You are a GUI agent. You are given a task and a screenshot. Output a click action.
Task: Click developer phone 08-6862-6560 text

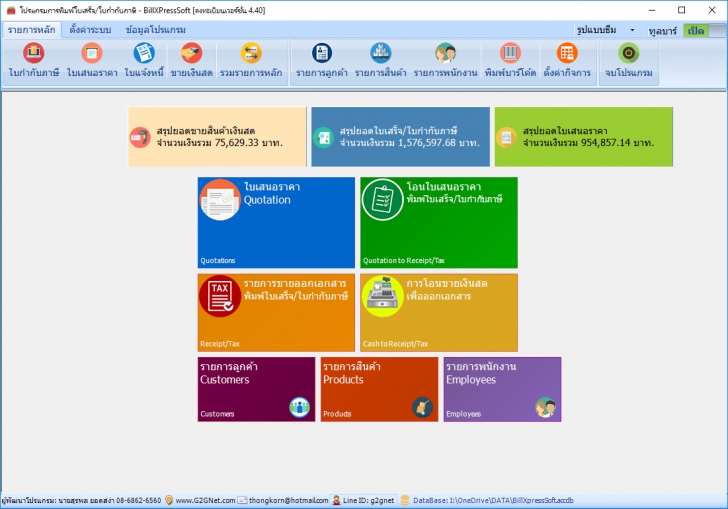138,500
